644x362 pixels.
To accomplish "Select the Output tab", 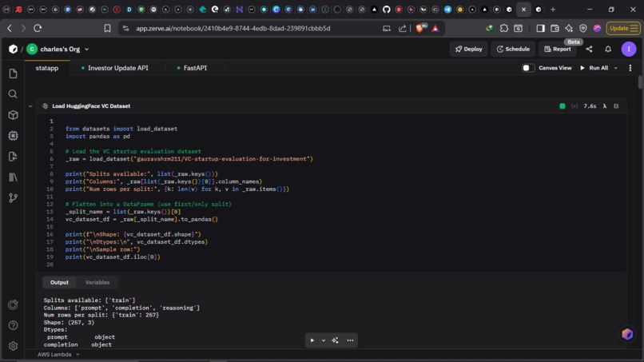I will pyautogui.click(x=59, y=282).
